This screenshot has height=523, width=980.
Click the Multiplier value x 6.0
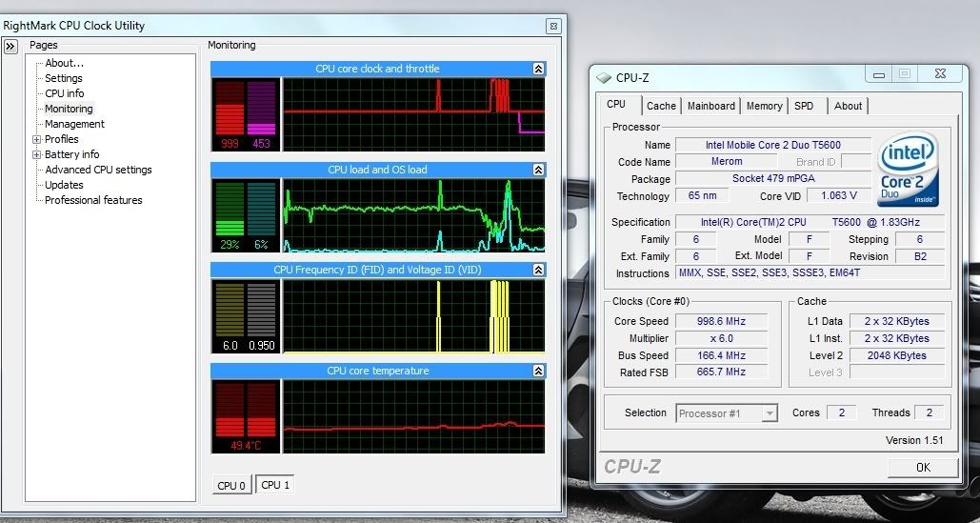[721, 339]
